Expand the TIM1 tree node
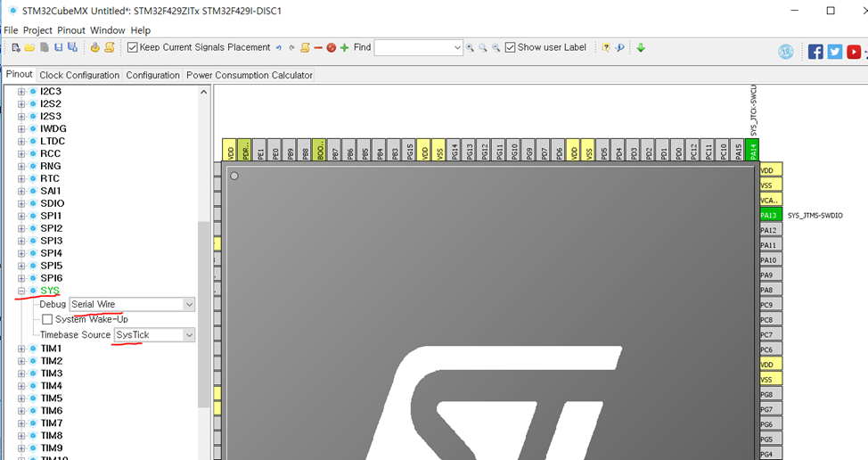 pyautogui.click(x=21, y=349)
